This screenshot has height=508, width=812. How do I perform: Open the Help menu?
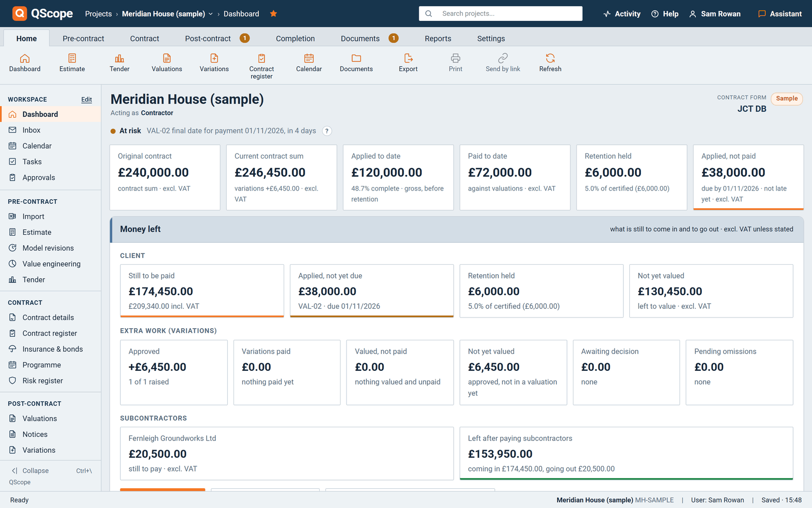coord(665,14)
